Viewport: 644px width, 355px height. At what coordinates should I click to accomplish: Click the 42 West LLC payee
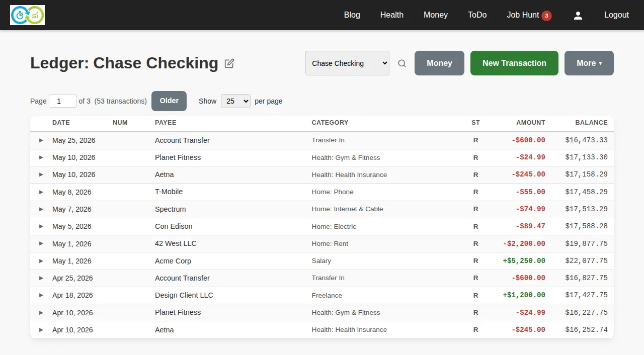pos(176,243)
